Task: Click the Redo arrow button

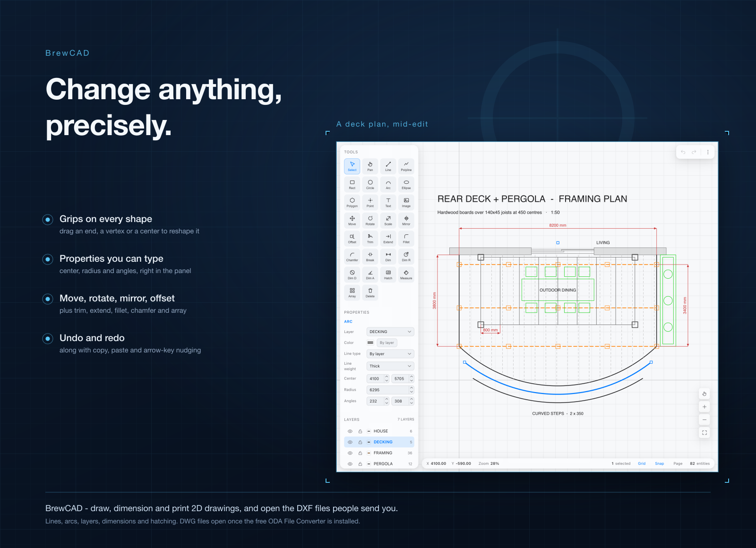Action: coord(694,152)
